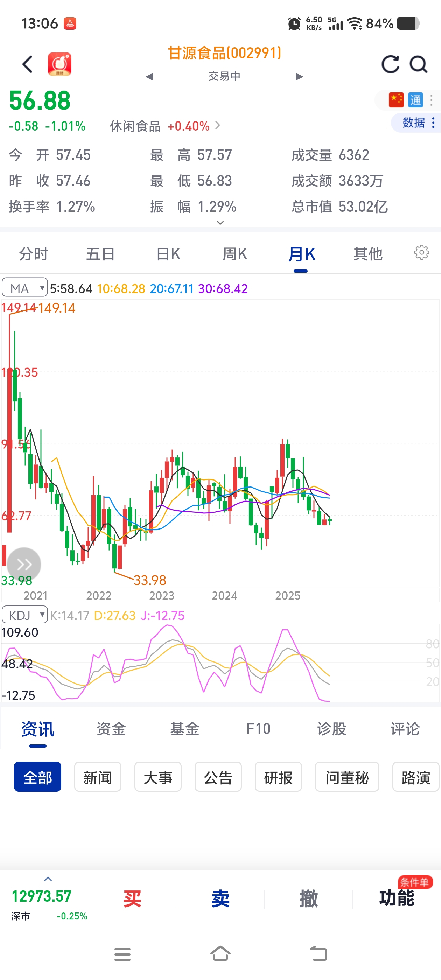Tap the latest monthly candlestick

(329, 520)
